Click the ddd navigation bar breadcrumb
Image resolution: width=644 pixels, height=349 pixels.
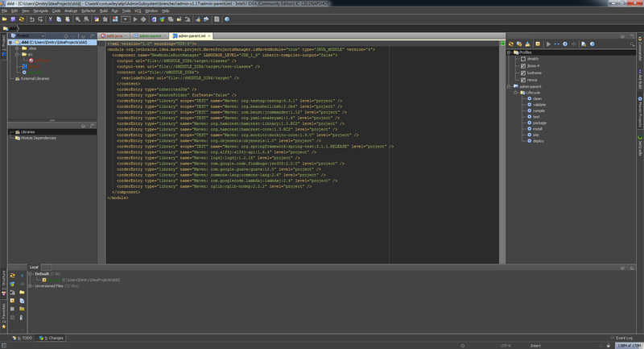point(10,28)
